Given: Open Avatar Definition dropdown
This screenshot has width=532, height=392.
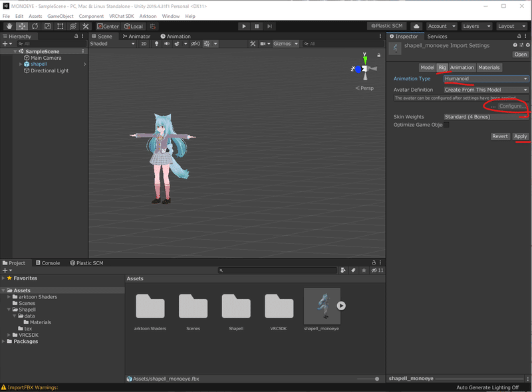Looking at the screenshot, I should point(486,90).
